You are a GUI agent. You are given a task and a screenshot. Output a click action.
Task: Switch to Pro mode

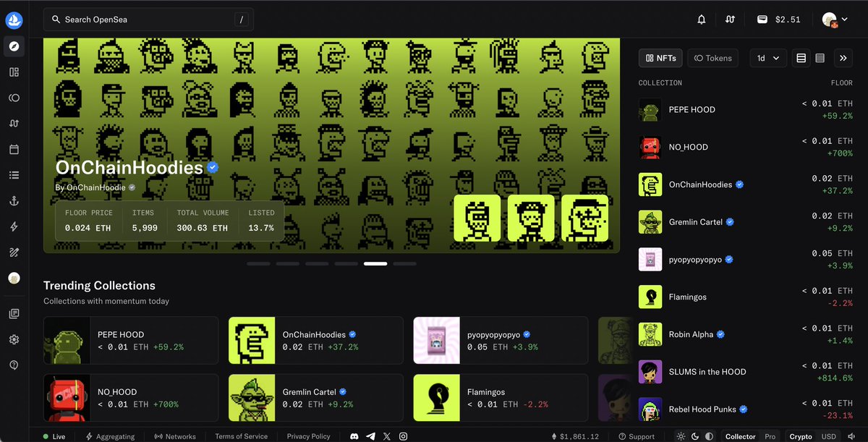coord(770,436)
